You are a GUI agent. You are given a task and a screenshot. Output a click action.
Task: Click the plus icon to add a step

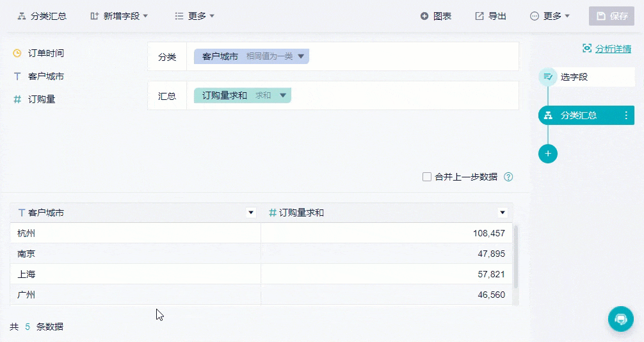tap(548, 154)
